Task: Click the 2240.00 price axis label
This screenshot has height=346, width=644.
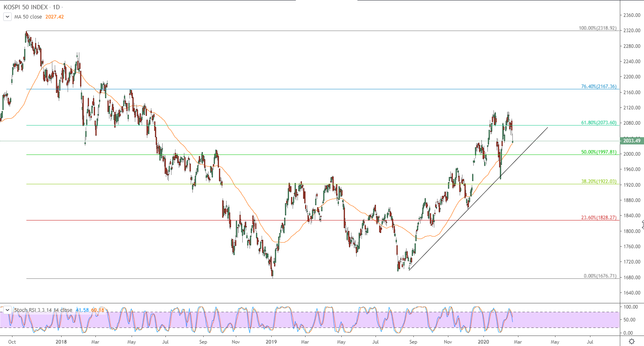Action: pos(632,62)
